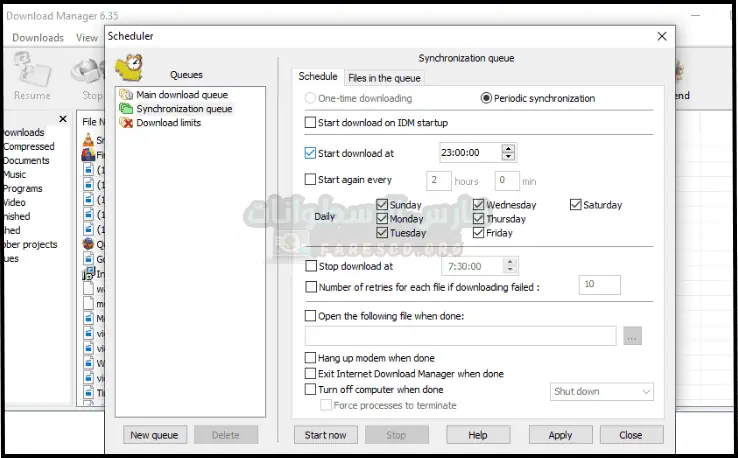
Task: Click the browse ellipsis button
Action: (631, 336)
